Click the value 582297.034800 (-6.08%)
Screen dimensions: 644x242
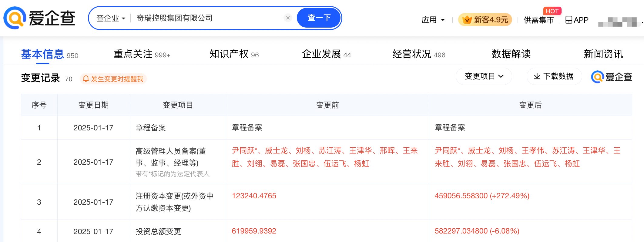click(x=477, y=231)
